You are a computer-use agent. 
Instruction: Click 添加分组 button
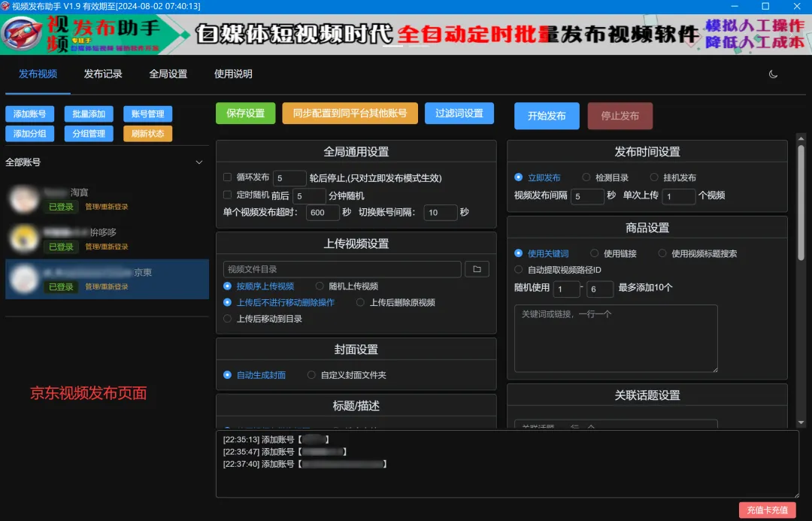(x=29, y=134)
